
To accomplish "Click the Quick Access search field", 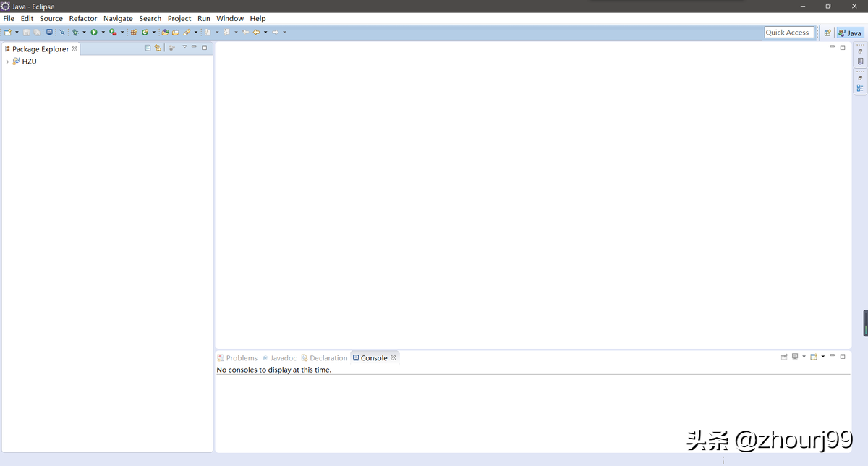I will click(788, 33).
